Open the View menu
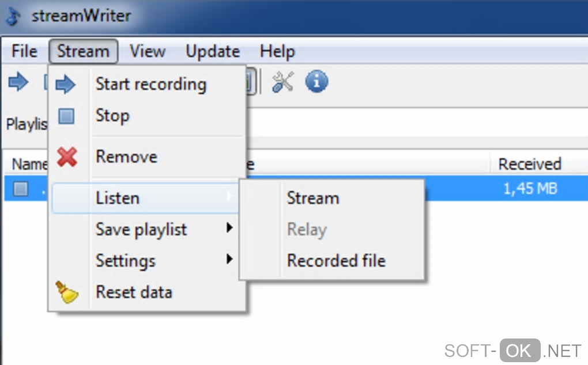This screenshot has width=588, height=365. coord(148,51)
